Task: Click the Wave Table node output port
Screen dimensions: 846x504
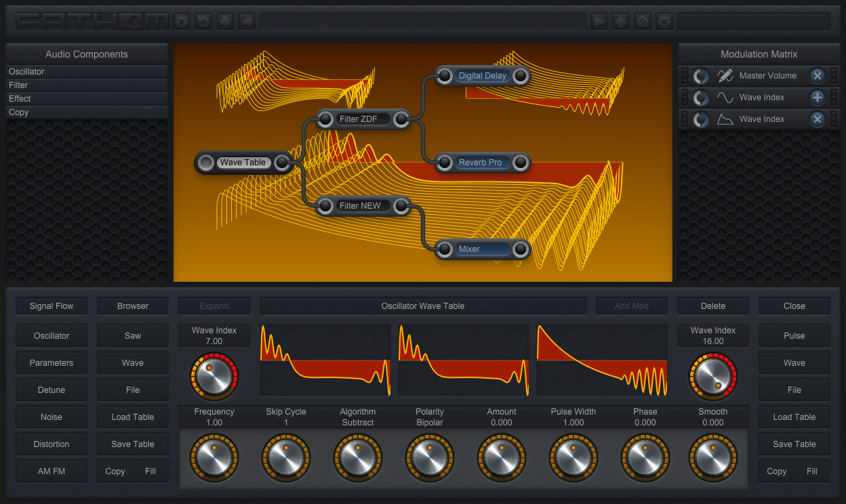Action: pos(282,163)
